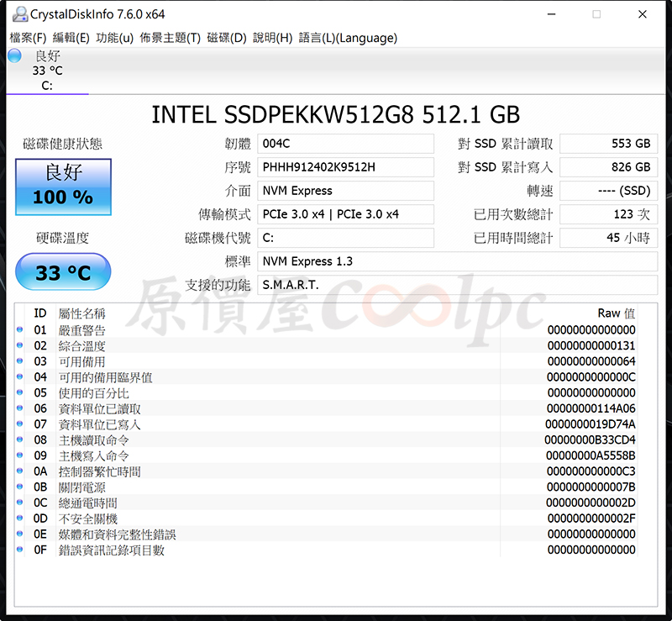
Task: Click the interface field NVM Express
Action: coord(345,191)
